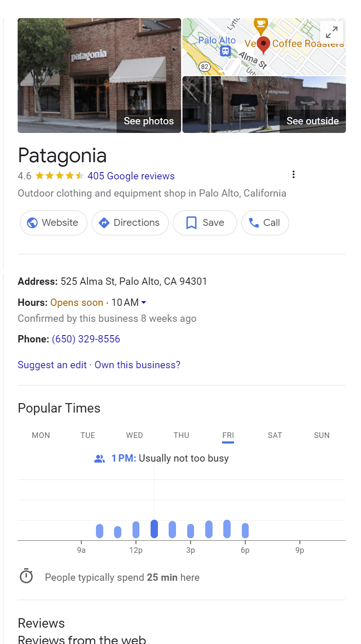Click the train station icon on the map
This screenshot has width=361, height=644.
pyautogui.click(x=225, y=51)
